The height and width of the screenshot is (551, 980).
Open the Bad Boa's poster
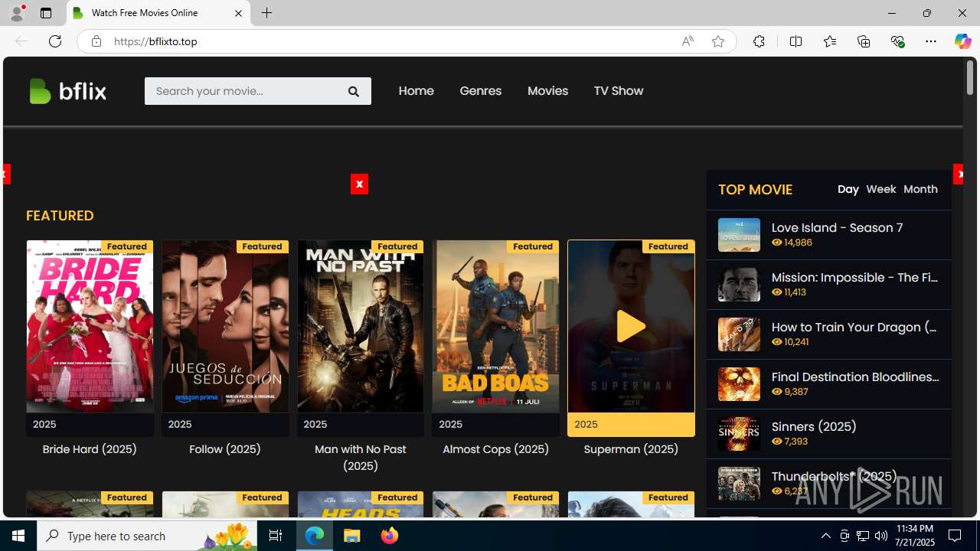495,327
